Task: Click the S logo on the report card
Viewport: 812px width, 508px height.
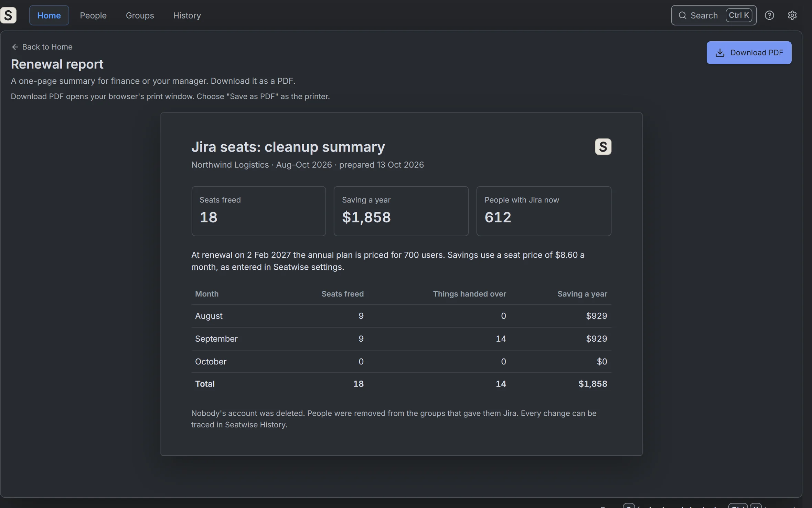Action: [603, 147]
